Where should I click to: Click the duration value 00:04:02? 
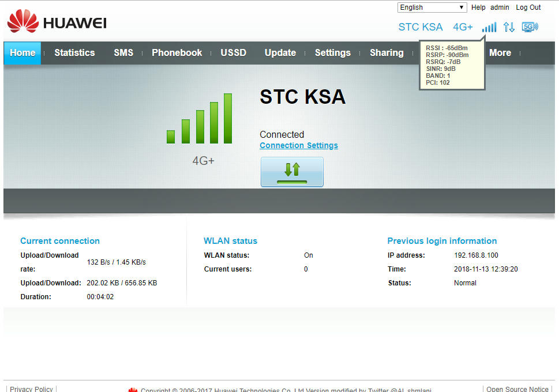100,297
